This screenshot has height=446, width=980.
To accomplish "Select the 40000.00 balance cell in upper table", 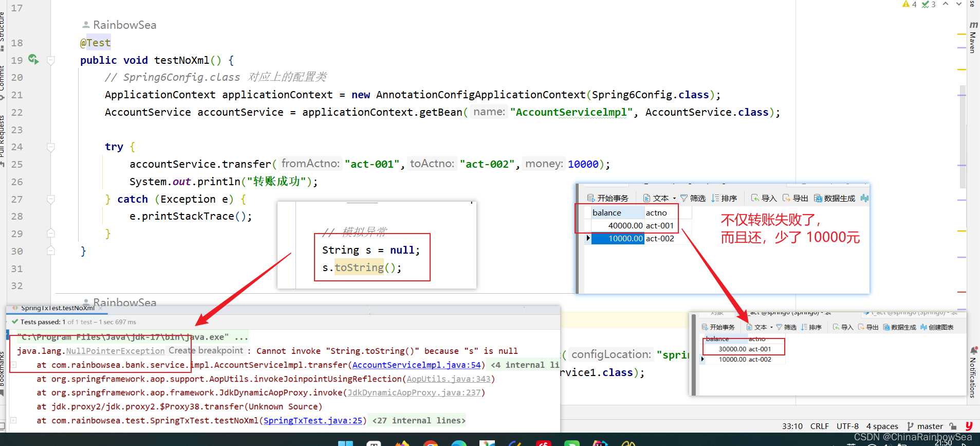I will [618, 225].
